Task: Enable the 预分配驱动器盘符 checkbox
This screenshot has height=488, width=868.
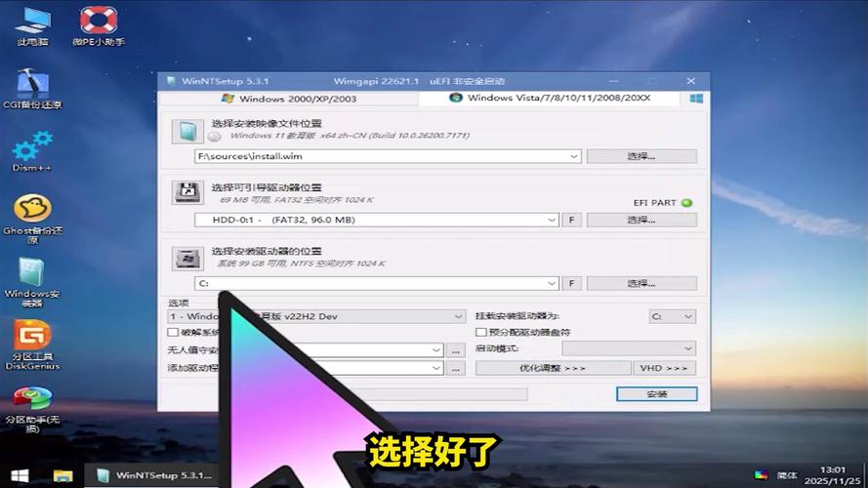Action: [x=481, y=332]
